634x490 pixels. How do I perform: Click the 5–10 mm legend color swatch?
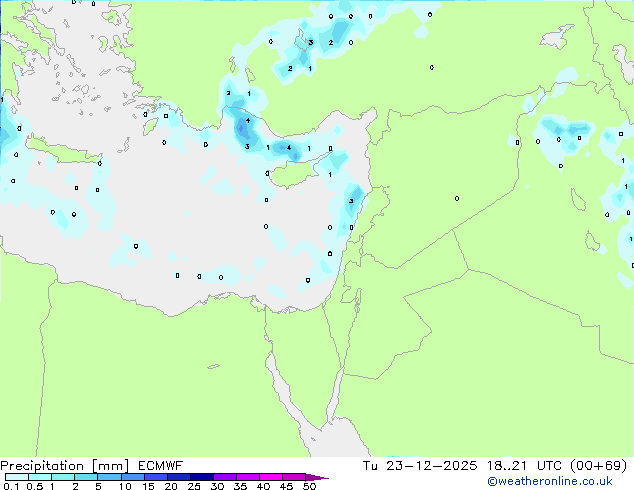point(109,477)
